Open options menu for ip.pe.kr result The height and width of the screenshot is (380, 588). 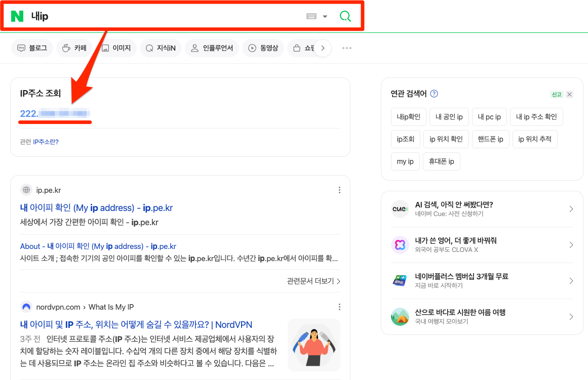pos(339,190)
